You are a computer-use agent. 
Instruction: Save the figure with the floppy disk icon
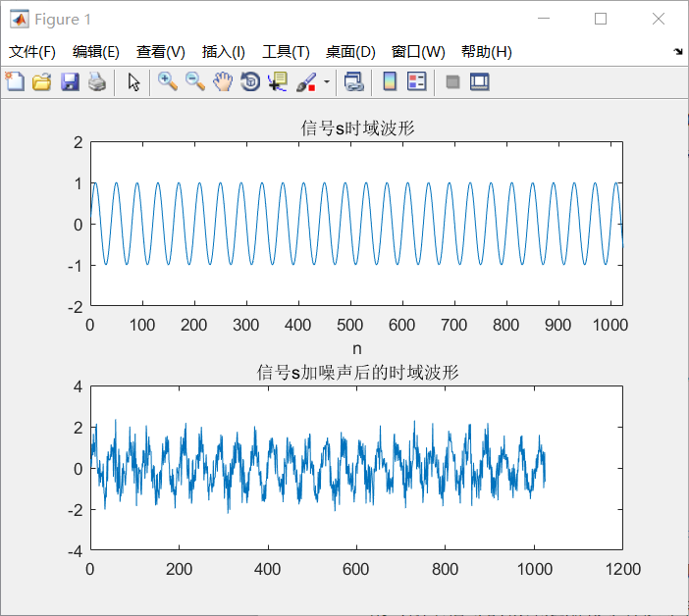69,82
